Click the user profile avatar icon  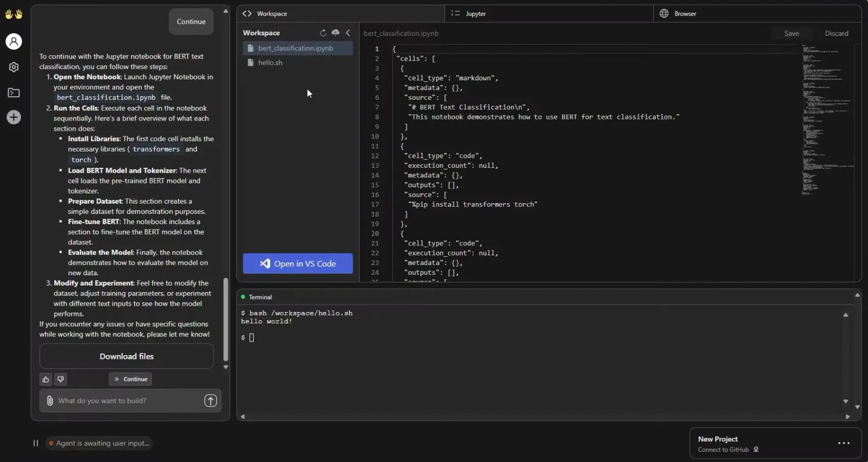(14, 41)
